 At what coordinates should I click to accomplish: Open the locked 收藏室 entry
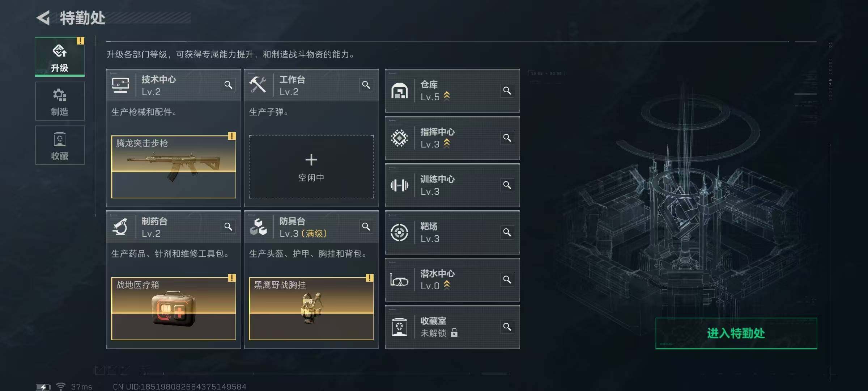tap(452, 327)
